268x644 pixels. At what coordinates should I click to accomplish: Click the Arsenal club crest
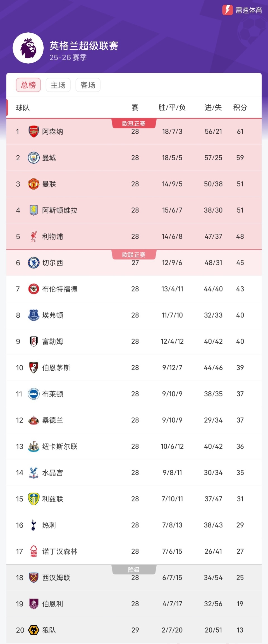(x=33, y=131)
